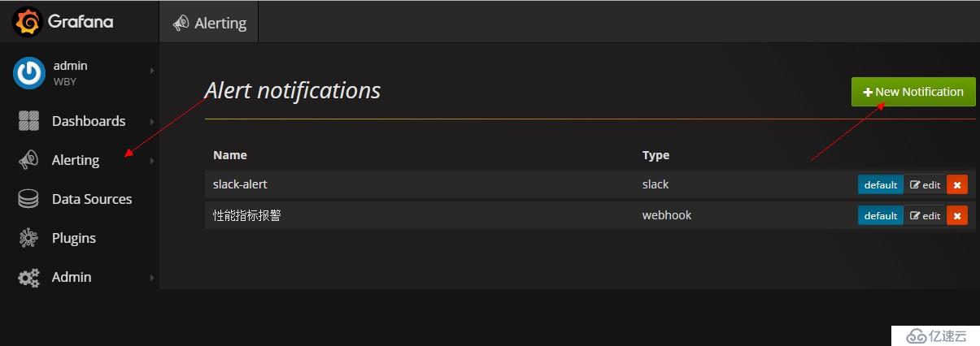Screen dimensions: 980x346
Task: Expand the admin user submenu arrow
Action: coord(152,71)
